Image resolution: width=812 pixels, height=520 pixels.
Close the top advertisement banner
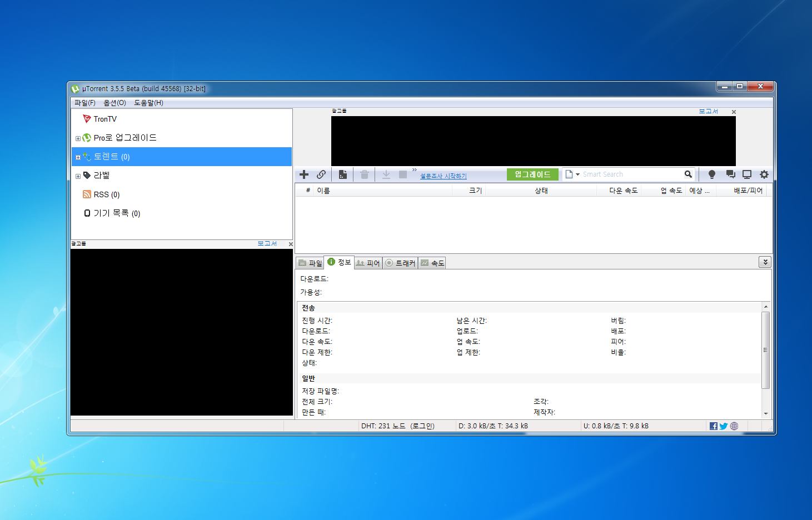pos(734,112)
